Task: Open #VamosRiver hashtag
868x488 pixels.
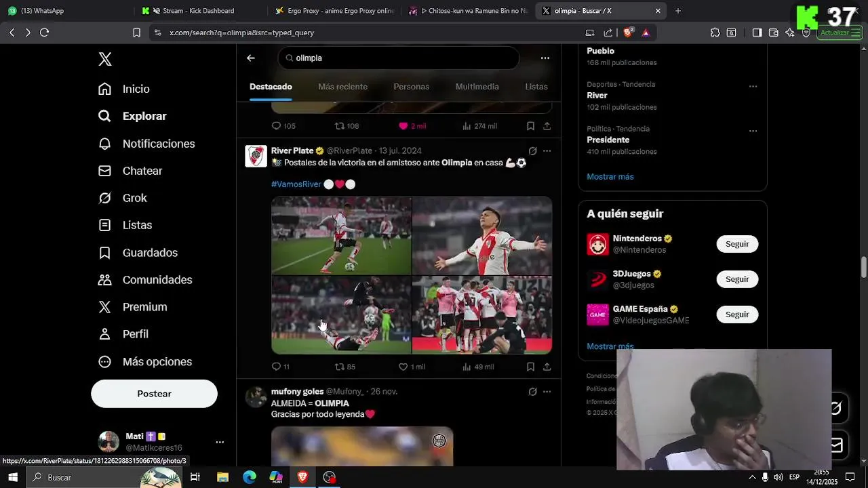Action: (296, 184)
